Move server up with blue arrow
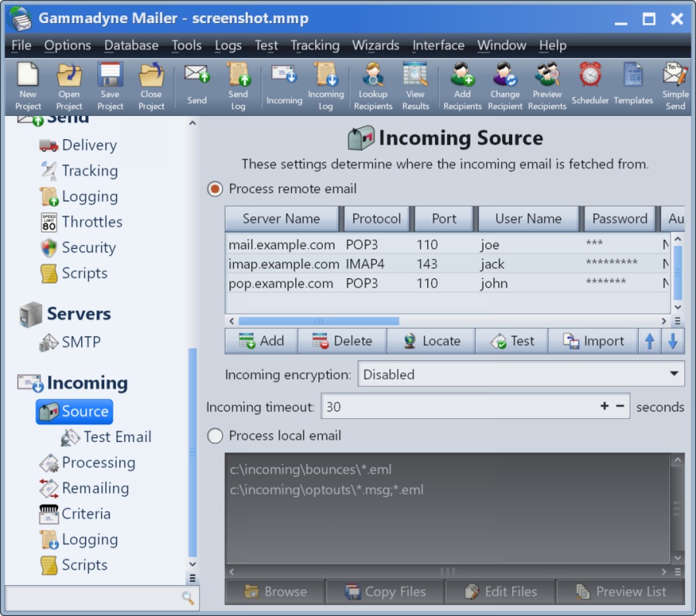The height and width of the screenshot is (616, 696). tap(650, 341)
